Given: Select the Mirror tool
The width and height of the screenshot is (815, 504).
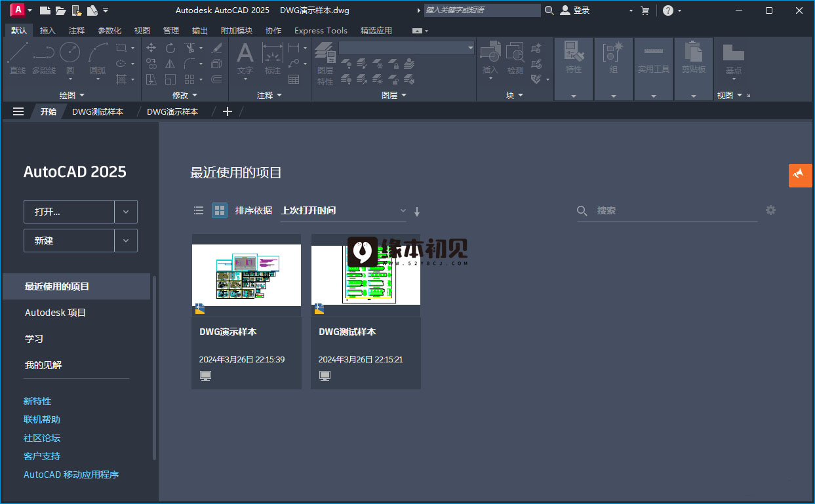Looking at the screenshot, I should point(170,64).
